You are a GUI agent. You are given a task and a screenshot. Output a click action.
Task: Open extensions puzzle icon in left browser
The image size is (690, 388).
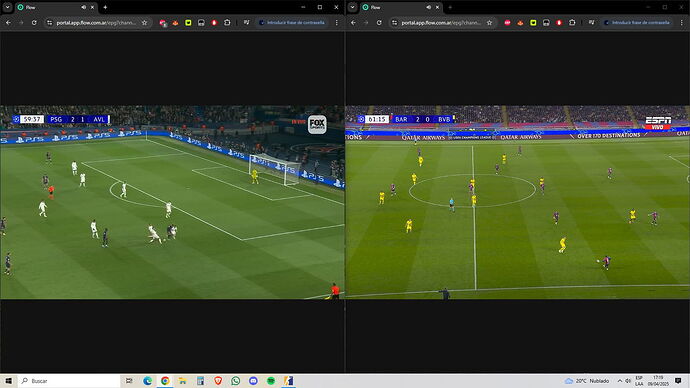pyautogui.click(x=227, y=22)
